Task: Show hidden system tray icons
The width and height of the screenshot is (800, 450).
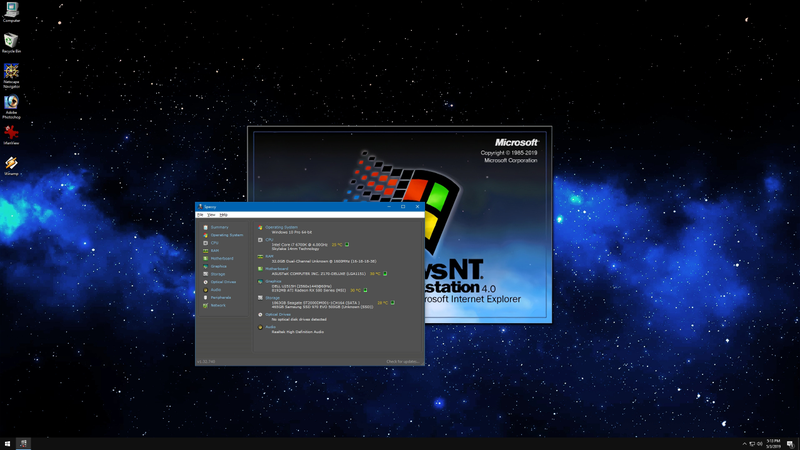Action: tap(744, 444)
